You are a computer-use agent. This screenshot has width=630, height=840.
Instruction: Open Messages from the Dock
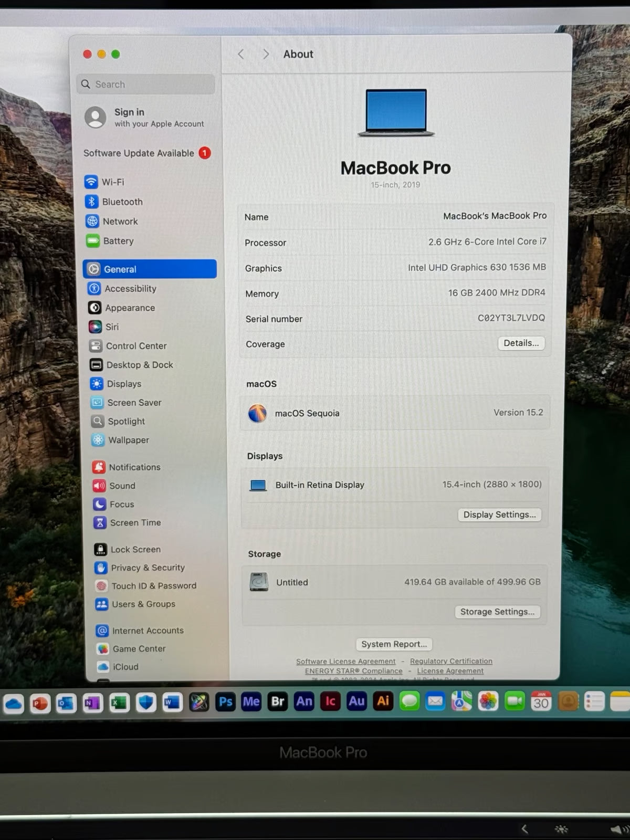point(409,701)
